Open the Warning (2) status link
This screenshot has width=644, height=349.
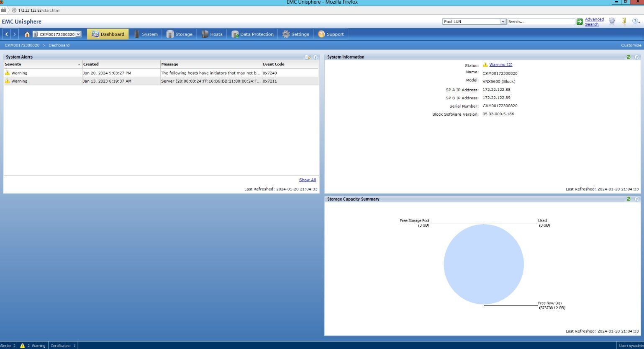(x=500, y=65)
